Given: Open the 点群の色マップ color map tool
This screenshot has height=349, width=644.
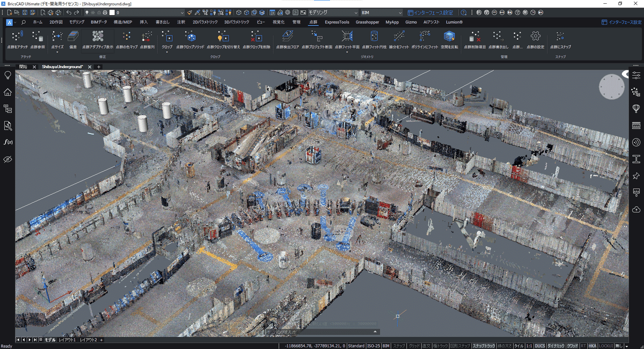Looking at the screenshot, I should tap(127, 37).
